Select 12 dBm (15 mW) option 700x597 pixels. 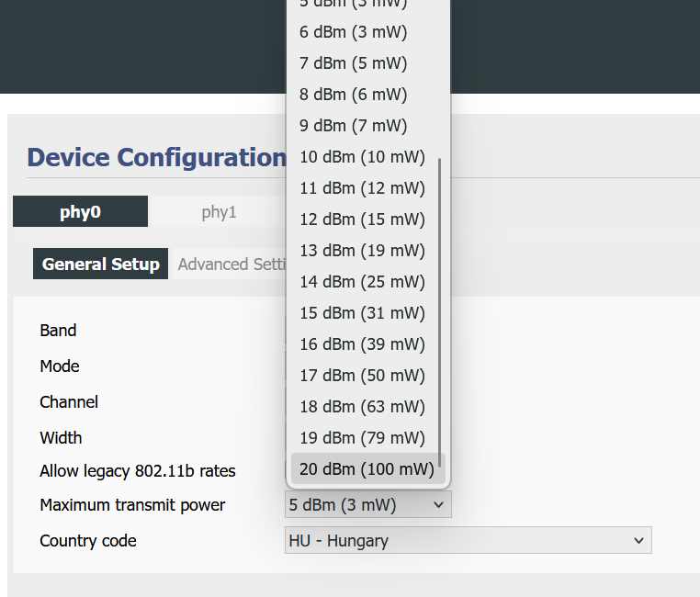point(362,220)
